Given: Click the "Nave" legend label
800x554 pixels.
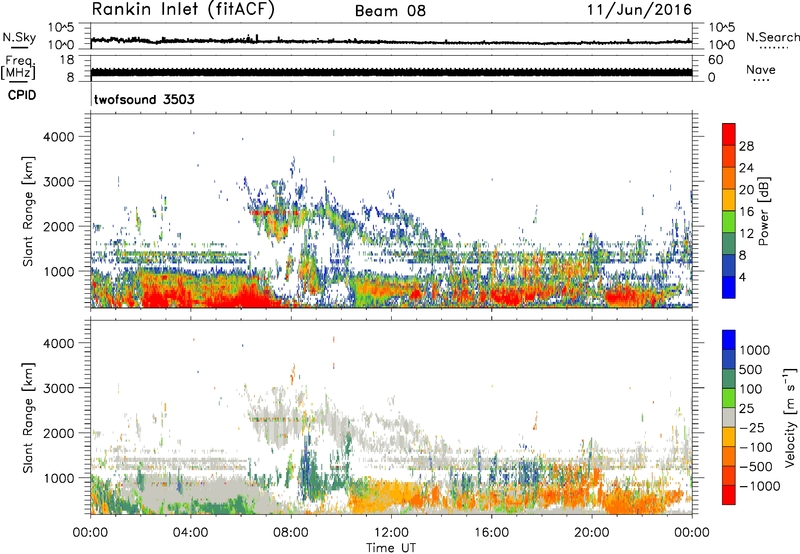Looking at the screenshot, I should [760, 70].
